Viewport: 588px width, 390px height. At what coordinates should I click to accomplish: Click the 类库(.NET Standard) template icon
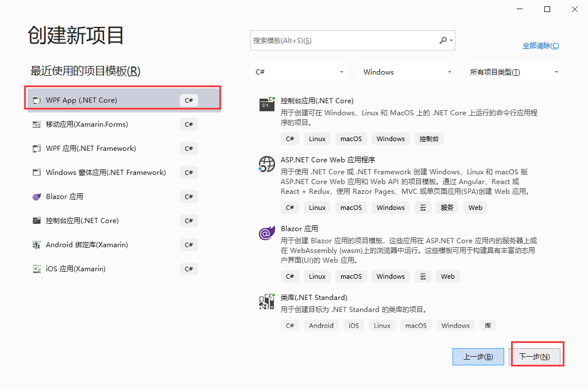pyautogui.click(x=266, y=302)
